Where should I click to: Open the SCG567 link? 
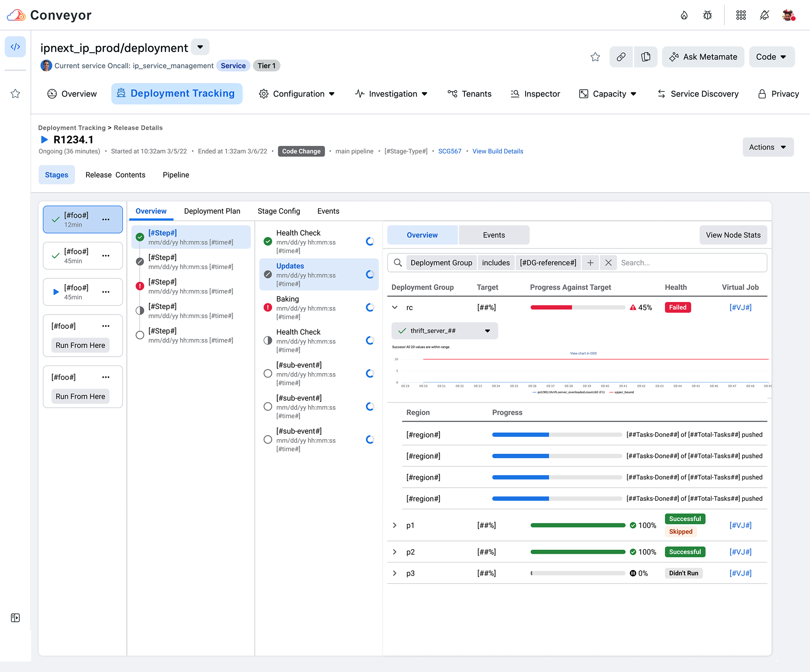click(x=450, y=151)
